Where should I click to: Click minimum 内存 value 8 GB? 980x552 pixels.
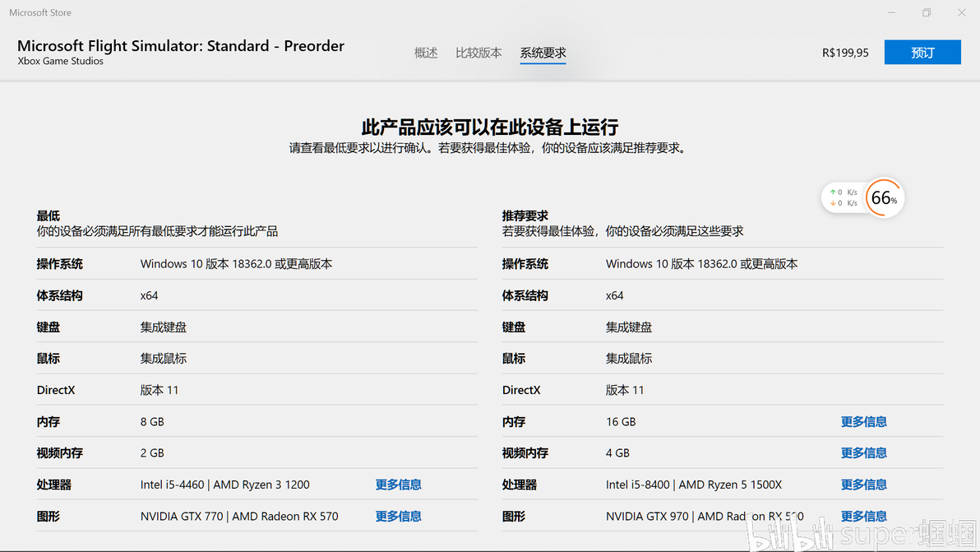coord(152,422)
